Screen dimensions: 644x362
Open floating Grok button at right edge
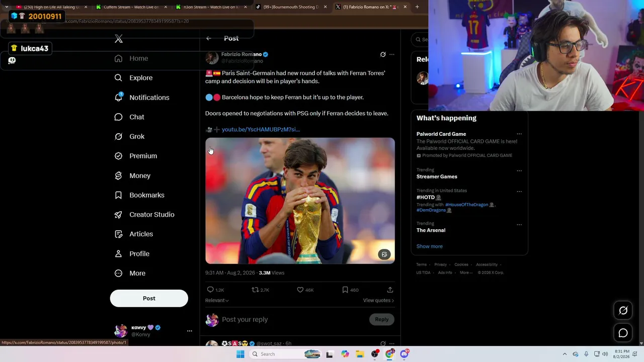point(623,311)
